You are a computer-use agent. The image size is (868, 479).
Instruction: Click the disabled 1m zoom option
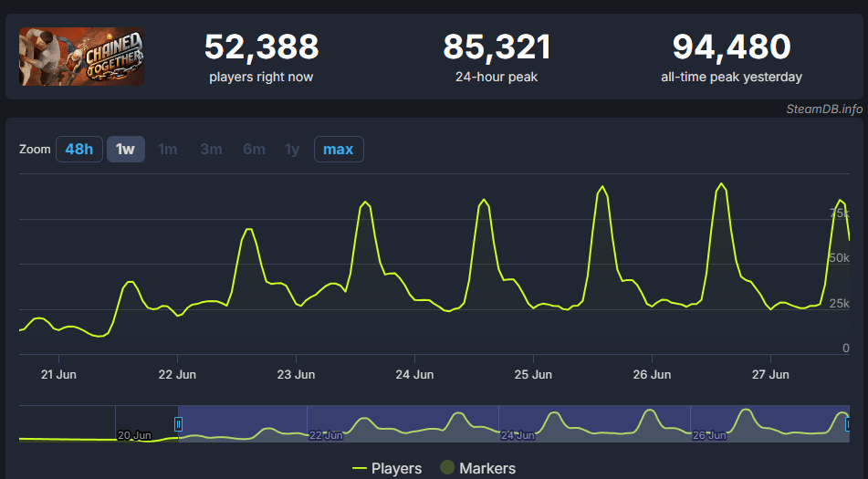(167, 150)
